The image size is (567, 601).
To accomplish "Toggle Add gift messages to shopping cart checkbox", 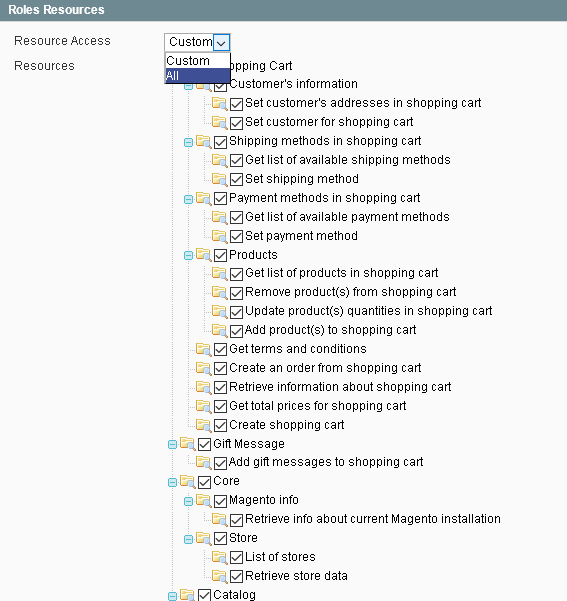I will point(220,463).
